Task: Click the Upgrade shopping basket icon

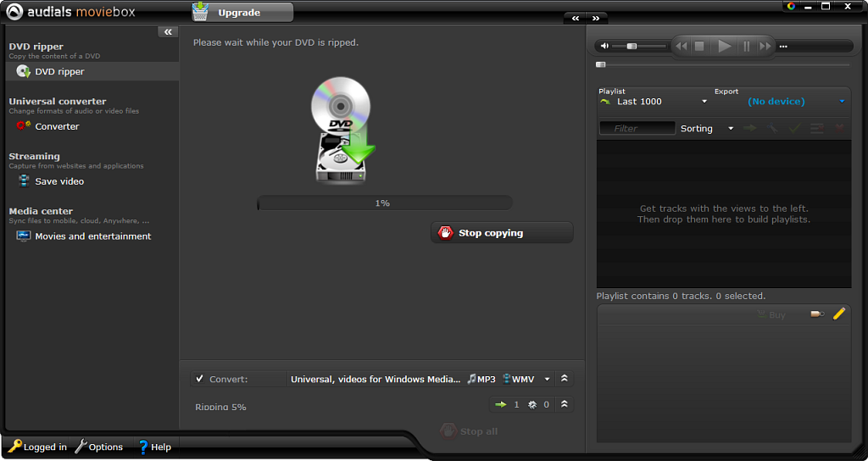Action: click(x=200, y=11)
